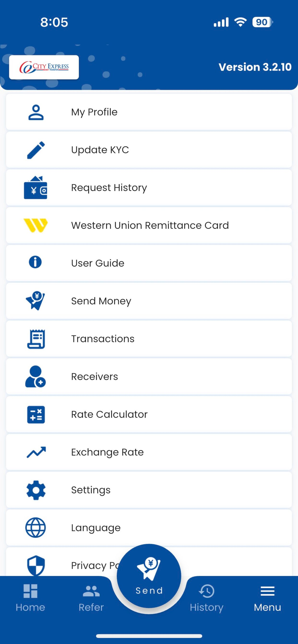The width and height of the screenshot is (298, 644).
Task: Tap the Western Union logo icon
Action: [35, 225]
